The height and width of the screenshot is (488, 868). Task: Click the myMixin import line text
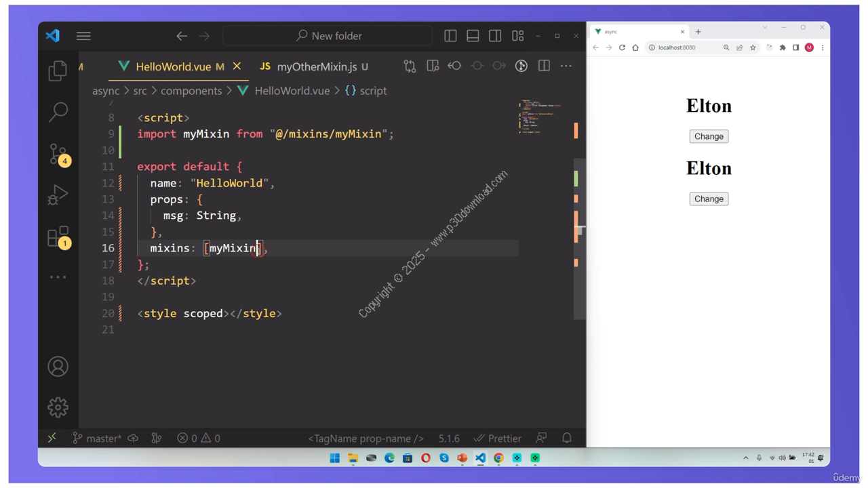265,134
